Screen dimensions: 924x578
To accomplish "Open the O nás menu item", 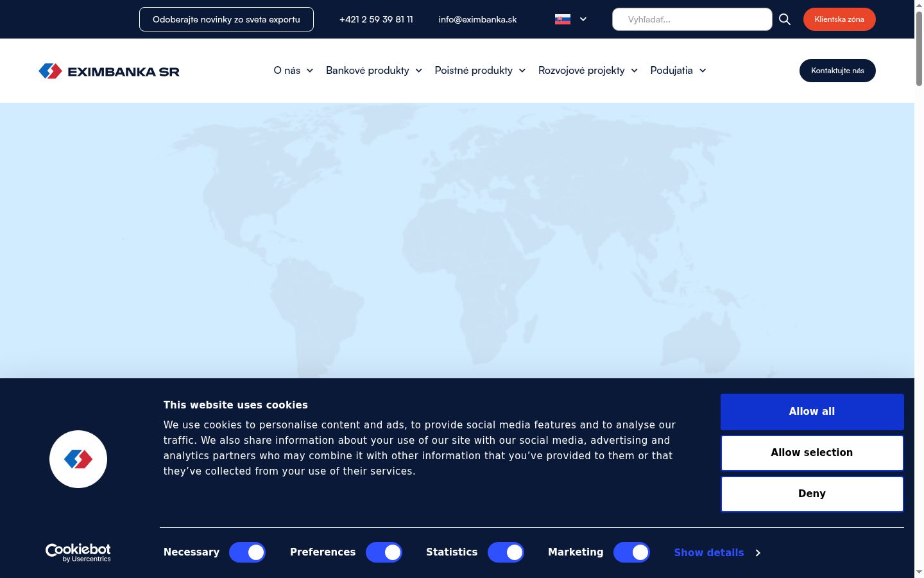I will pos(287,71).
